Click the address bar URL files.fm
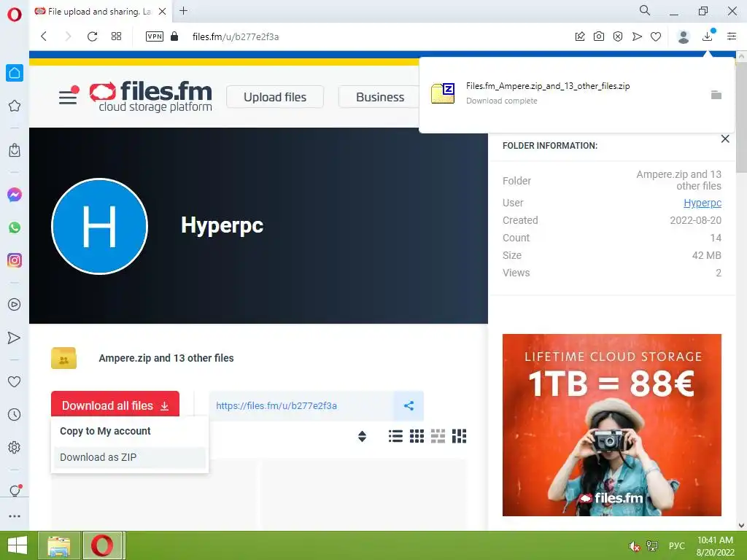The width and height of the screenshot is (747, 560). (x=236, y=36)
